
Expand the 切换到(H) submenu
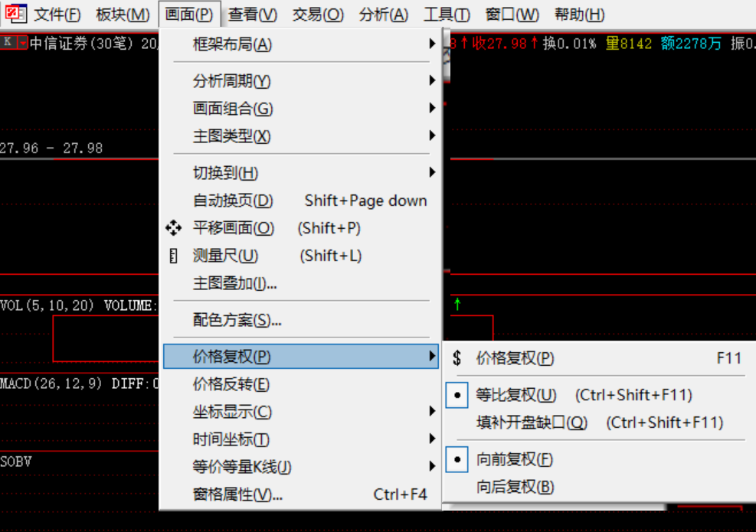[x=301, y=172]
